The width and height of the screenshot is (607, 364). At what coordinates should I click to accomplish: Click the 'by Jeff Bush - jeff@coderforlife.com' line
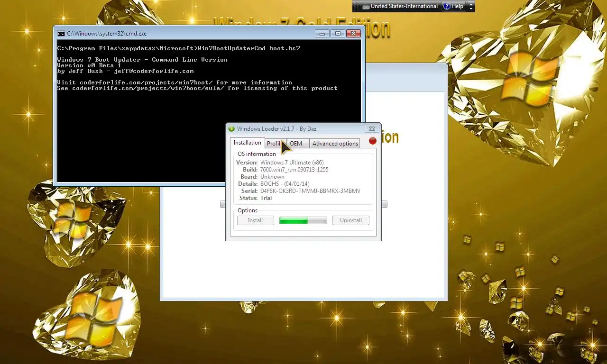coord(125,71)
